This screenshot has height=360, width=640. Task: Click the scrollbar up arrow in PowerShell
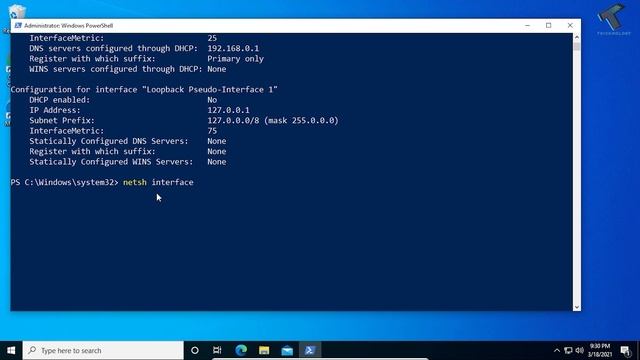[577, 37]
